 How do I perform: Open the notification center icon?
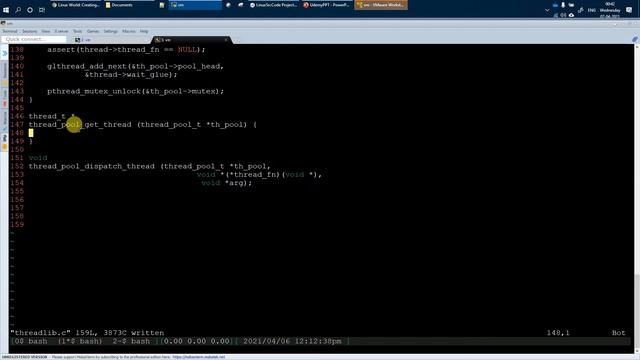tap(629, 10)
